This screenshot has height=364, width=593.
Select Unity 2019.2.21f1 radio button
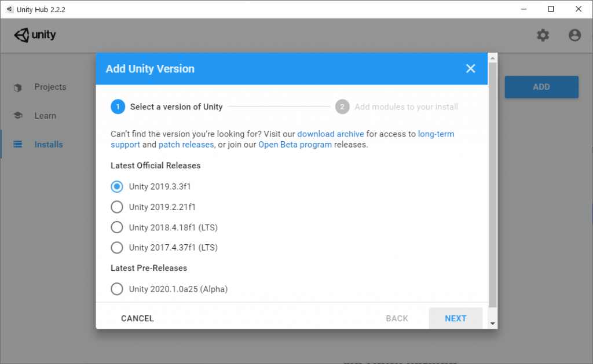pos(117,207)
